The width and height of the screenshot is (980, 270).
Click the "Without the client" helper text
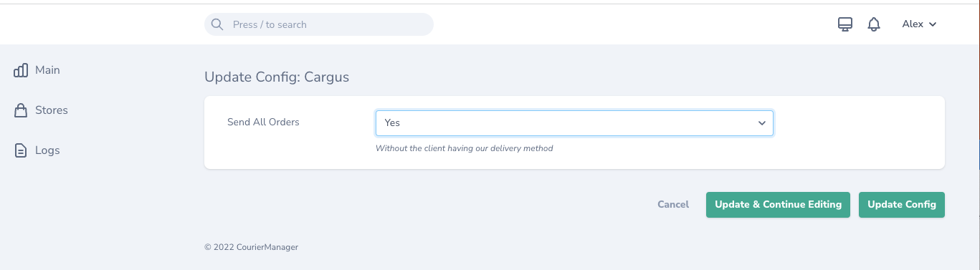click(x=465, y=148)
